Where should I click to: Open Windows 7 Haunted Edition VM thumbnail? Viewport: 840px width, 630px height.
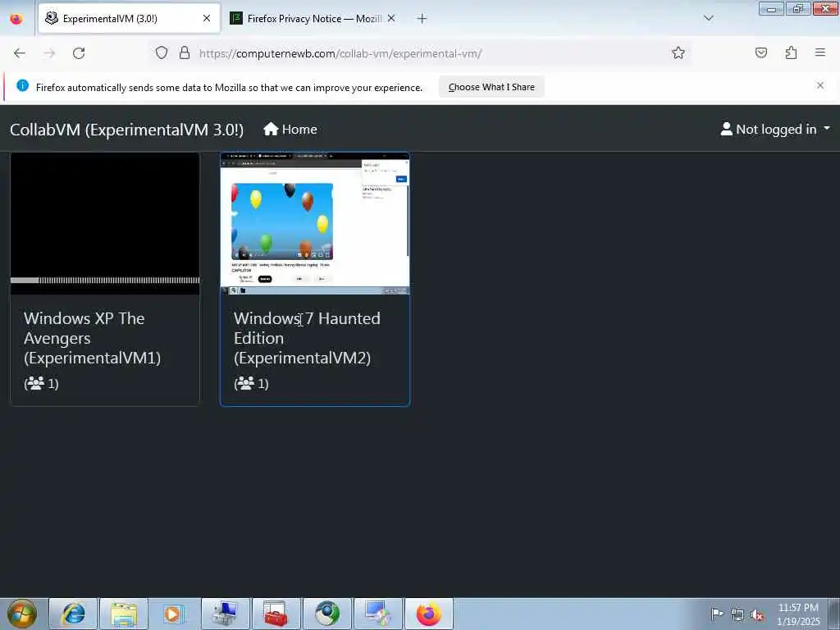(x=315, y=223)
